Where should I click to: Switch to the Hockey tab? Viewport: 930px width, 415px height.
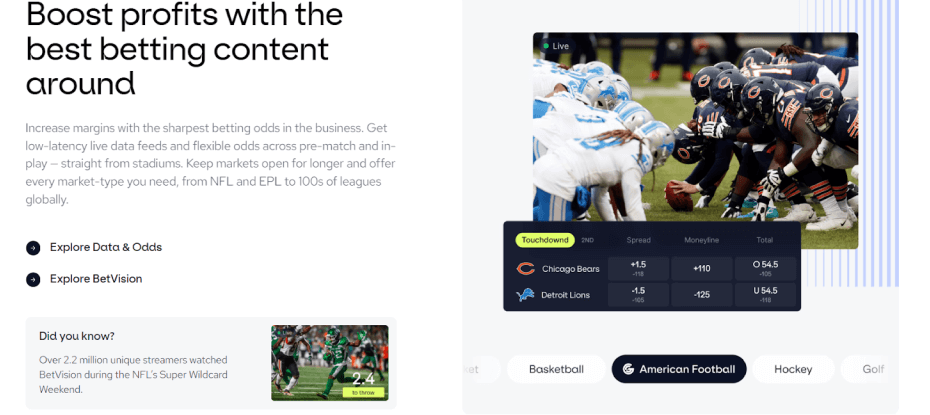point(793,369)
